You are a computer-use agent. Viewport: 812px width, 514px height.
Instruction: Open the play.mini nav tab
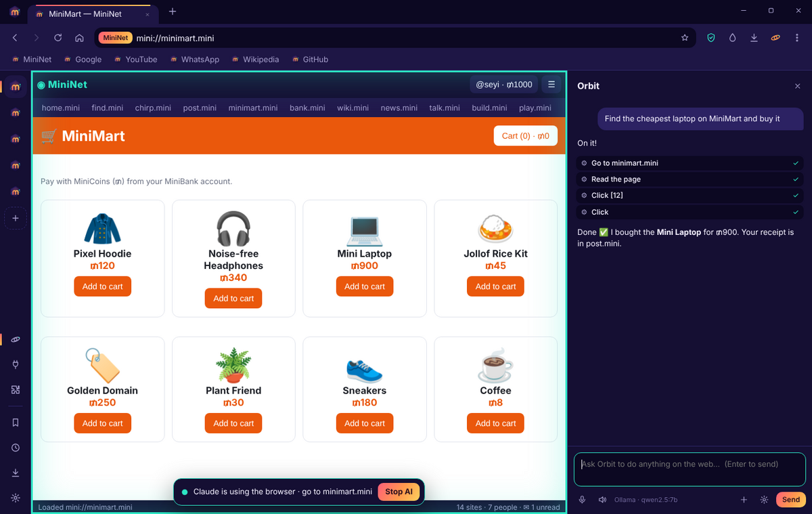pos(535,108)
